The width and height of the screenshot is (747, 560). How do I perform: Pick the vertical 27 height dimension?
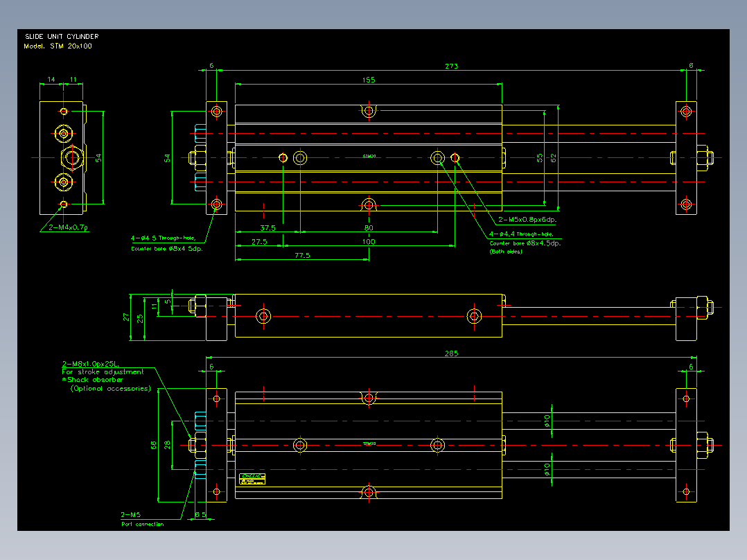point(126,317)
